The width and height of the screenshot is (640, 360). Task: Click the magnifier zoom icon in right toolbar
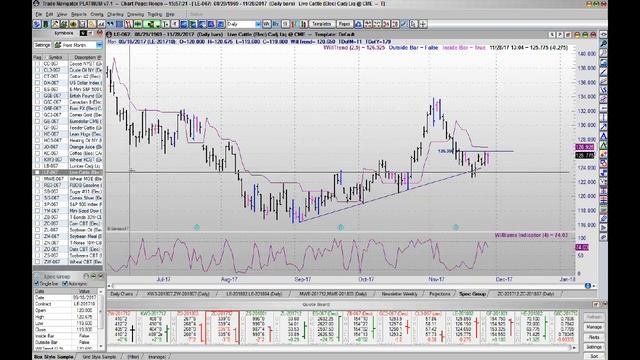click(x=604, y=44)
